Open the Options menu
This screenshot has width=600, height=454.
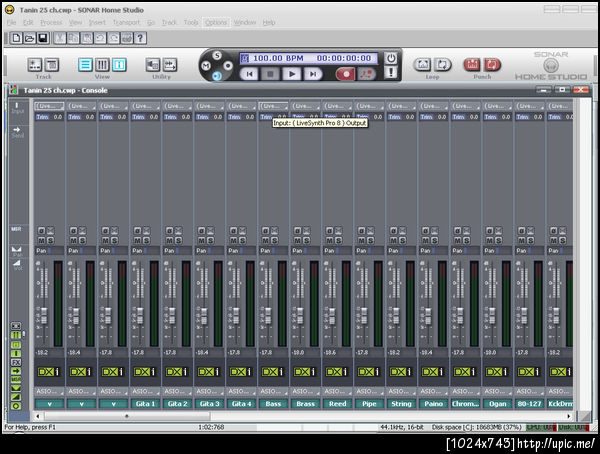pyautogui.click(x=216, y=23)
